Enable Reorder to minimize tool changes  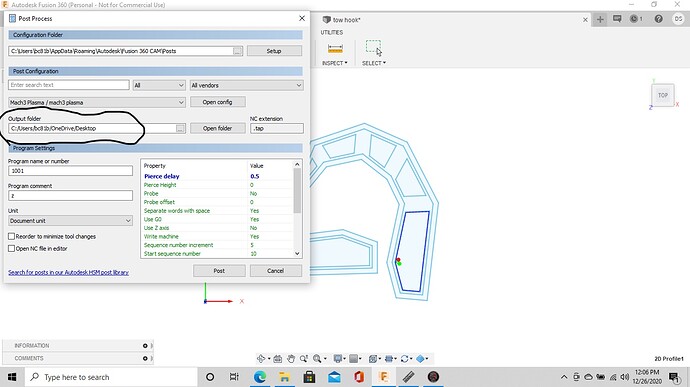click(11, 236)
